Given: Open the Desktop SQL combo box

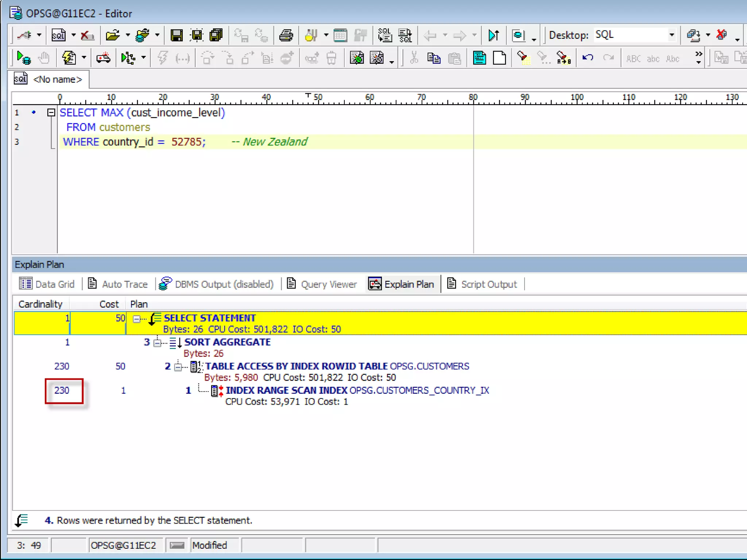Looking at the screenshot, I should [x=671, y=35].
